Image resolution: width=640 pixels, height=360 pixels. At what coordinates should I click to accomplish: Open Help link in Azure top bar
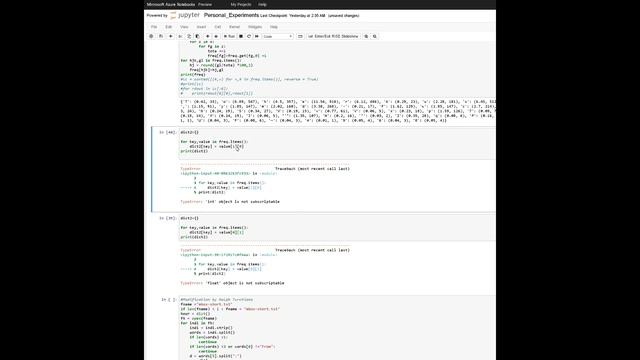262,4
